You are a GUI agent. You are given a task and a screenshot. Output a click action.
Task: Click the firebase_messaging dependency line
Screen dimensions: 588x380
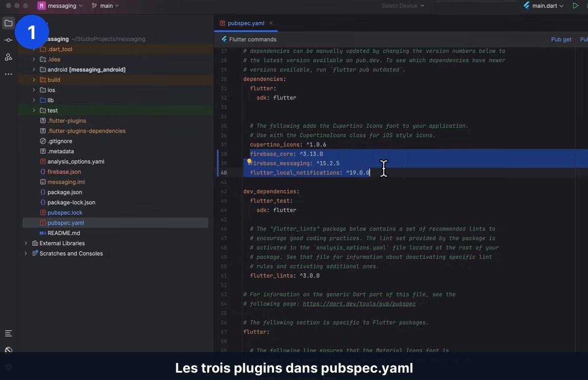[295, 163]
